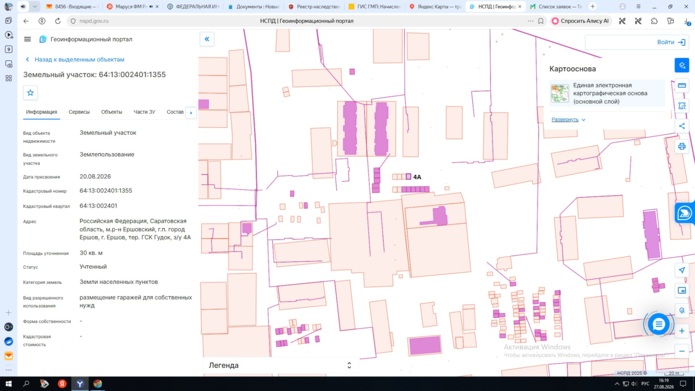The image size is (695, 391).
Task: Expand the Картооснова section with Развернуть
Action: pos(568,120)
